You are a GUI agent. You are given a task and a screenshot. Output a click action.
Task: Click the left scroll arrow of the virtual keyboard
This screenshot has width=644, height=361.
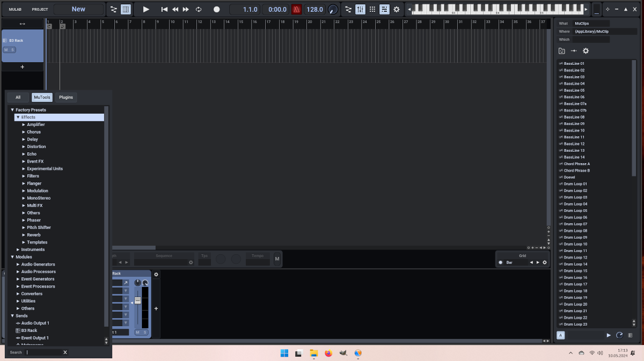pyautogui.click(x=409, y=9)
